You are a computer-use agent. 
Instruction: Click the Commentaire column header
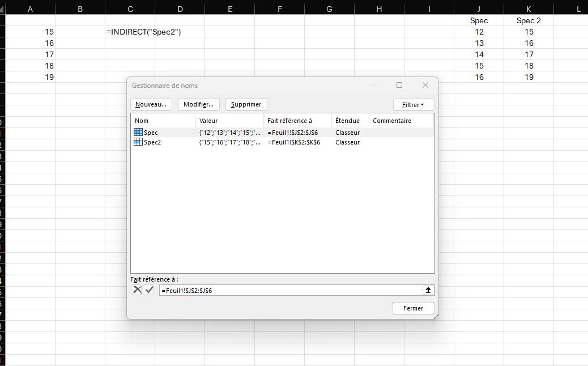401,121
